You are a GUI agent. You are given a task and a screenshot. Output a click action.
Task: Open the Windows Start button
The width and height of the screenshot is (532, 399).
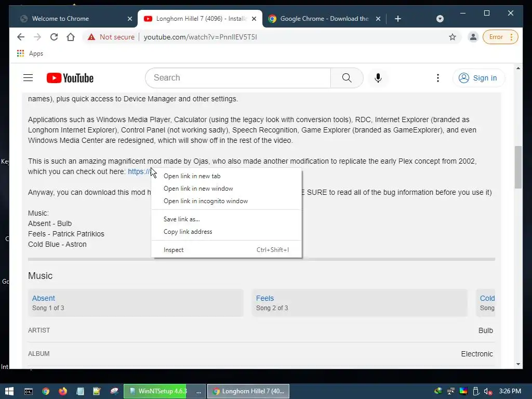pos(9,391)
